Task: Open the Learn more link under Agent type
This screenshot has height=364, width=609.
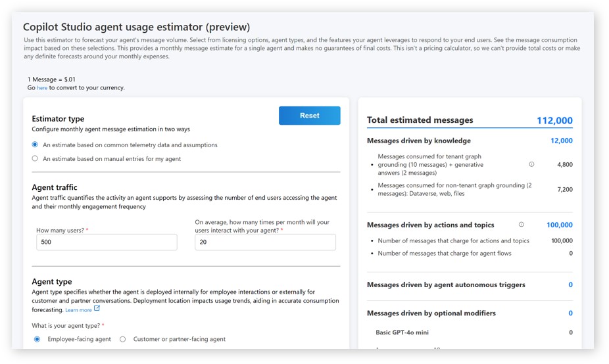Action: pyautogui.click(x=78, y=310)
